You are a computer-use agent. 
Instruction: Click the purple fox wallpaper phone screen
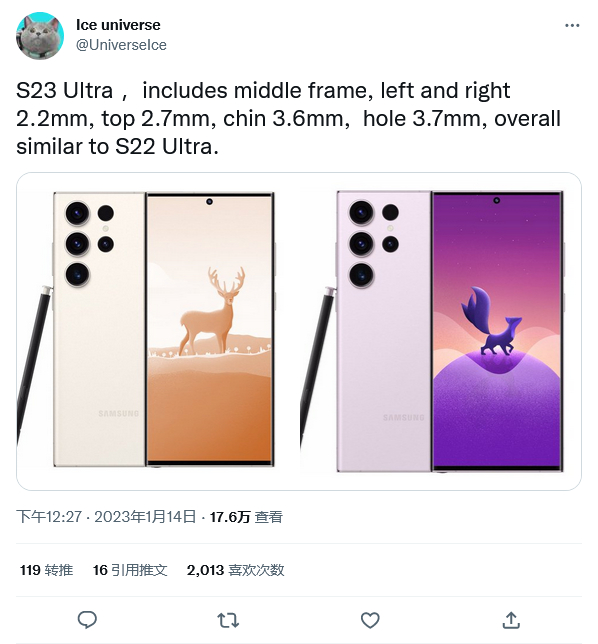coord(497,331)
